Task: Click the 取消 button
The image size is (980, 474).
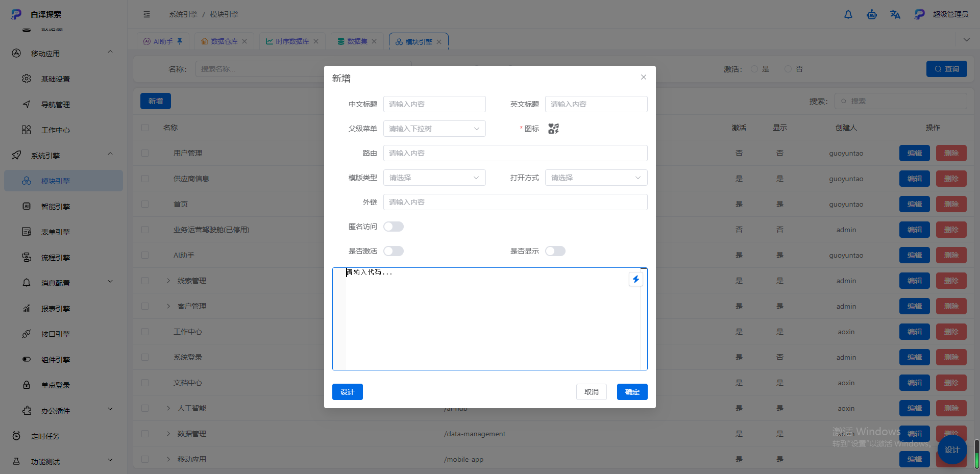Action: (592, 392)
